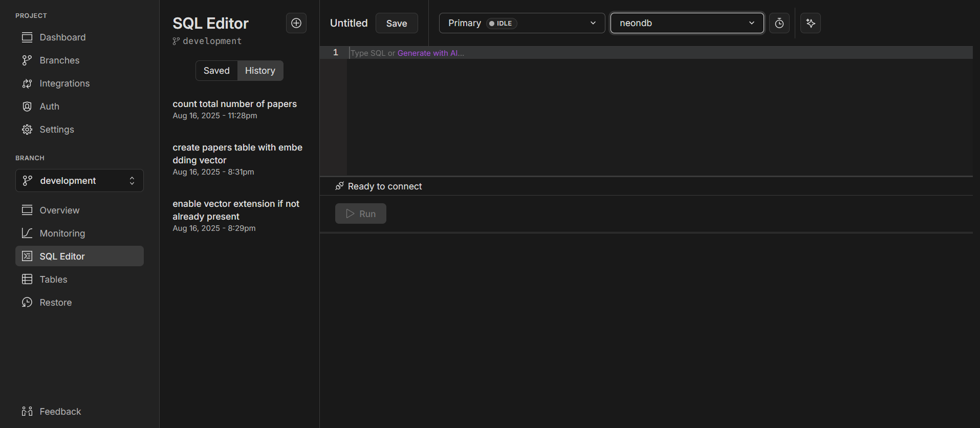Select SQL Editor in sidebar
The image size is (980, 428).
click(x=79, y=256)
